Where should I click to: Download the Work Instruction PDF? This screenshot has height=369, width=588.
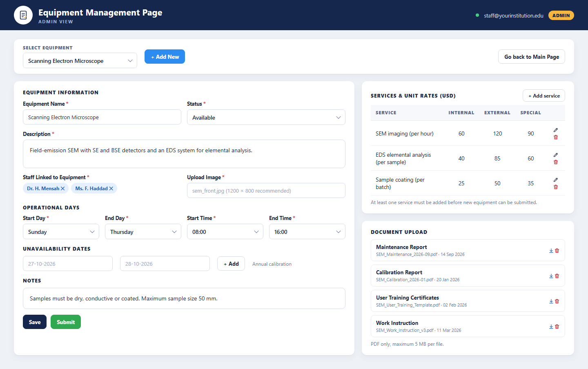[x=551, y=327]
